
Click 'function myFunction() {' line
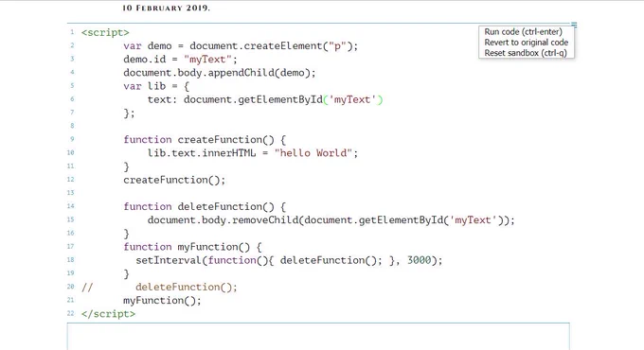(x=192, y=247)
